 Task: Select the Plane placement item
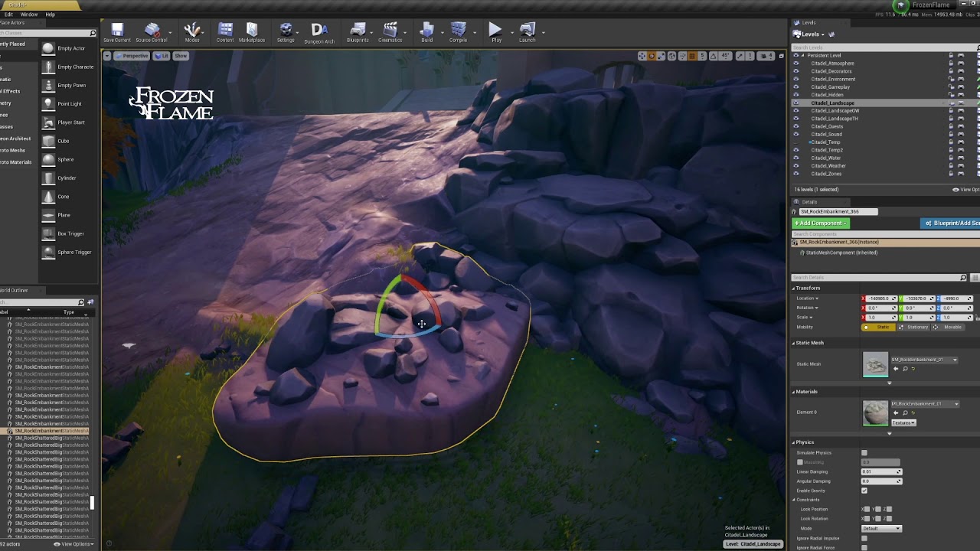coord(68,215)
